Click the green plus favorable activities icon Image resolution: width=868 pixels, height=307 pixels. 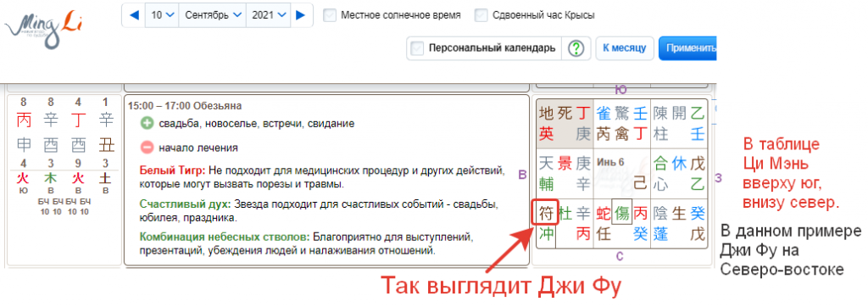pos(147,124)
